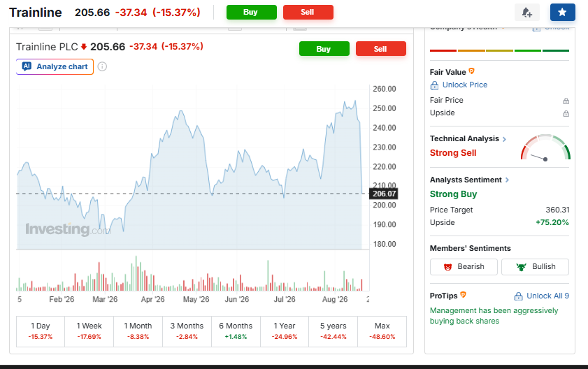Click the company health color scale bar
The image size is (588, 369).
click(x=499, y=50)
